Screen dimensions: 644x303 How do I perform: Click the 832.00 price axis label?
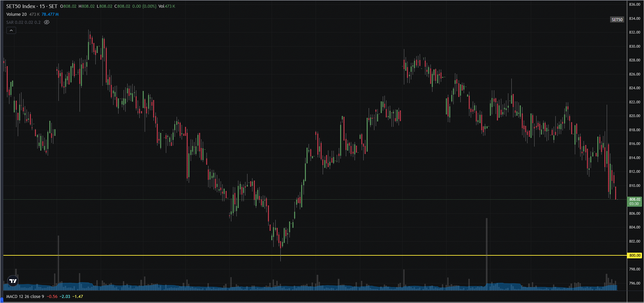[635, 33]
